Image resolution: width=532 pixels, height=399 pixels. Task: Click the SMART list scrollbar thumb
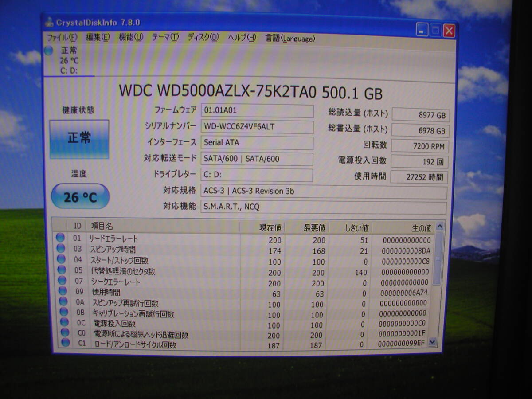pyautogui.click(x=438, y=259)
